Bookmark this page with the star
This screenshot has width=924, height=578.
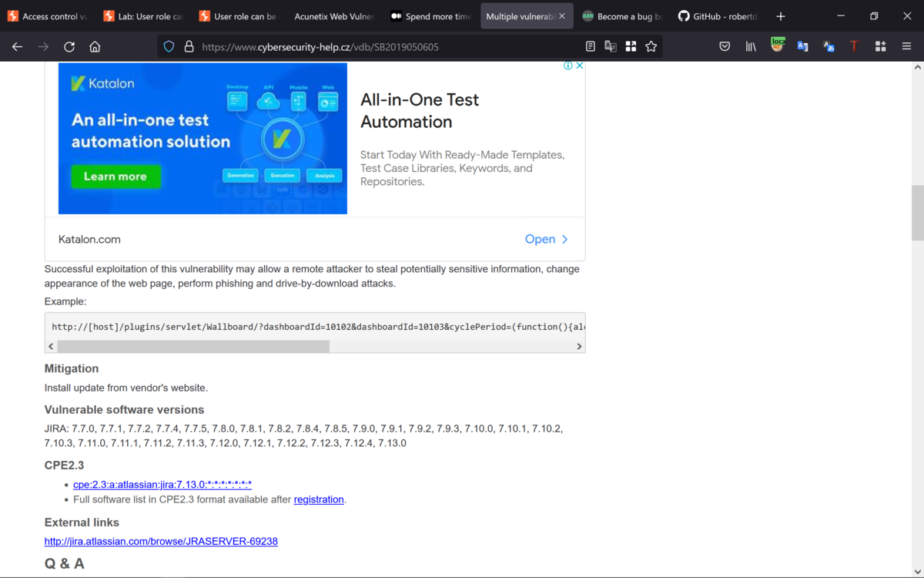point(651,47)
